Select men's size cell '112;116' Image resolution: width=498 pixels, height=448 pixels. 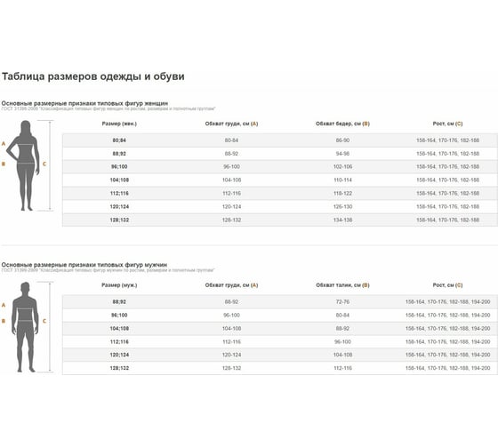point(119,342)
